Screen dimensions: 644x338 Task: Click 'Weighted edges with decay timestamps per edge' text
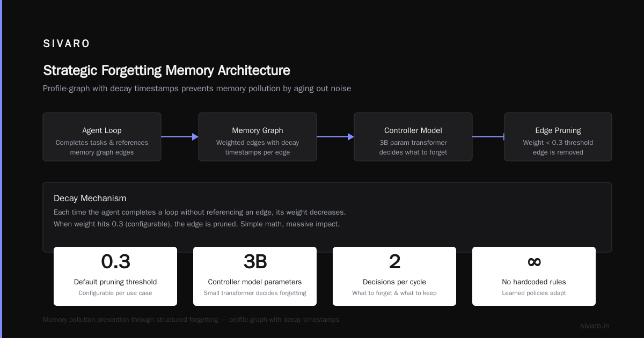point(258,148)
